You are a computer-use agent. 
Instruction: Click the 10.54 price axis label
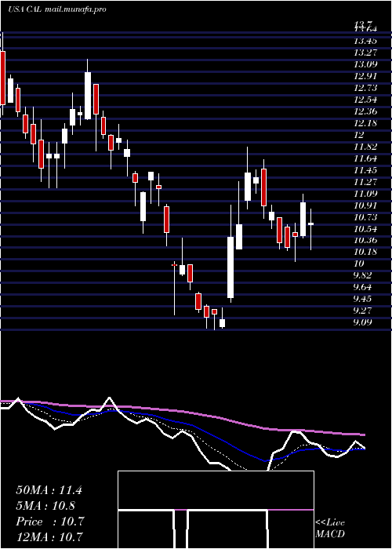pos(365,229)
